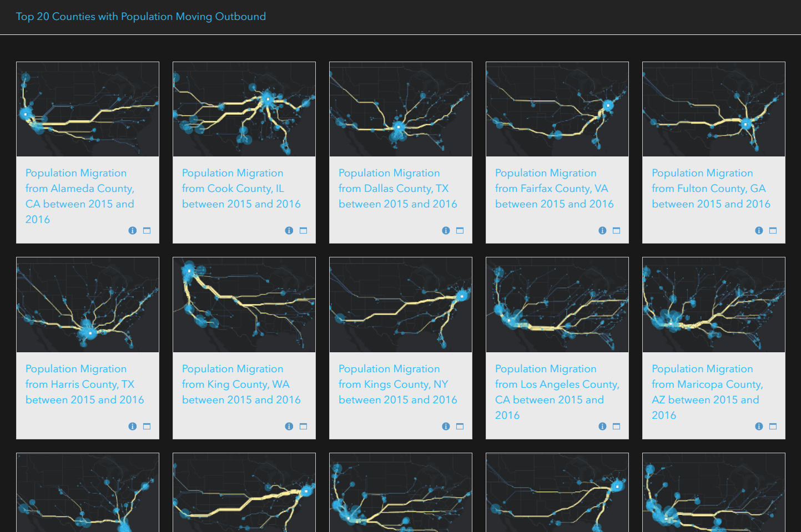Image resolution: width=801 pixels, height=532 pixels.
Task: Open Kings County, NY map in new window
Action: (460, 427)
